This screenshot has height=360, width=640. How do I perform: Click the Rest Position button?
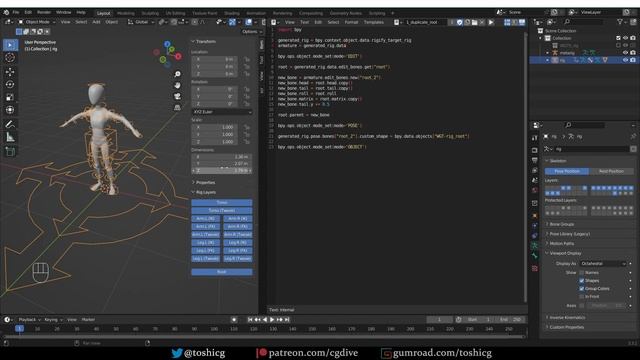pyautogui.click(x=611, y=171)
